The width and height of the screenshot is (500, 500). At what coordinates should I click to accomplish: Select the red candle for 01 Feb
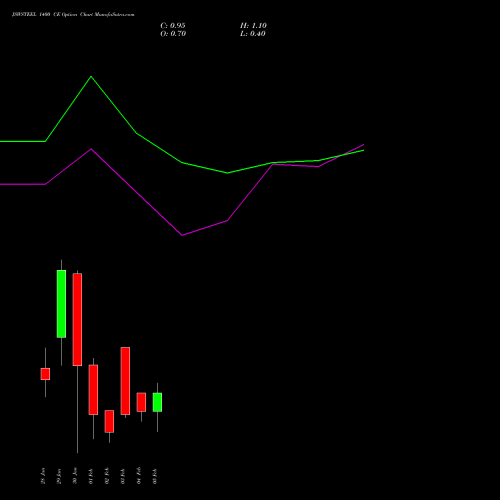(93, 390)
